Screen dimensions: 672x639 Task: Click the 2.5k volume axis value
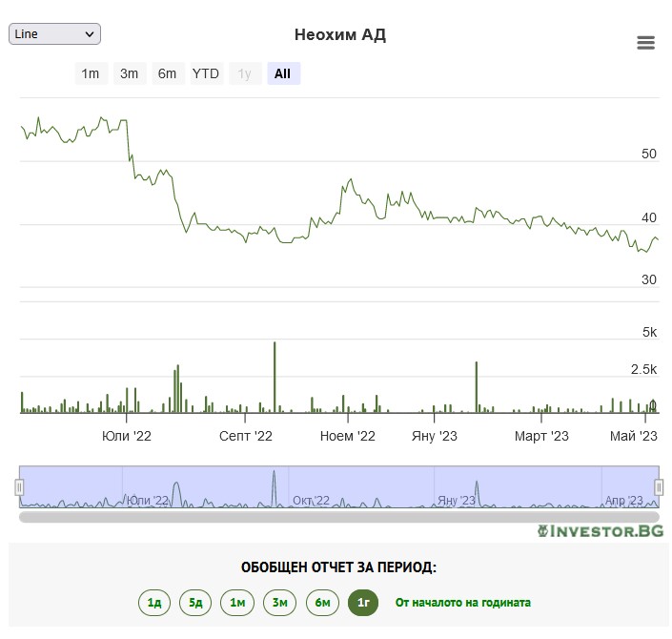point(643,369)
